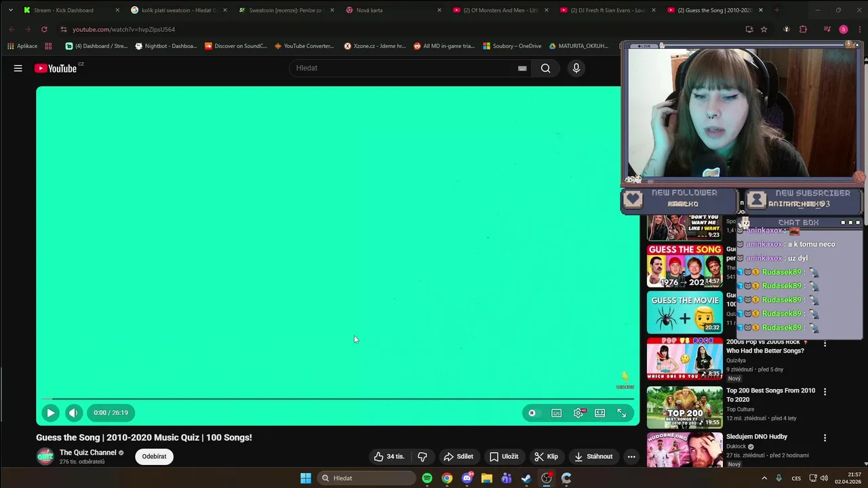Open the on-screen keyboard in search box
Screen dimensions: 868x488
[522, 68]
